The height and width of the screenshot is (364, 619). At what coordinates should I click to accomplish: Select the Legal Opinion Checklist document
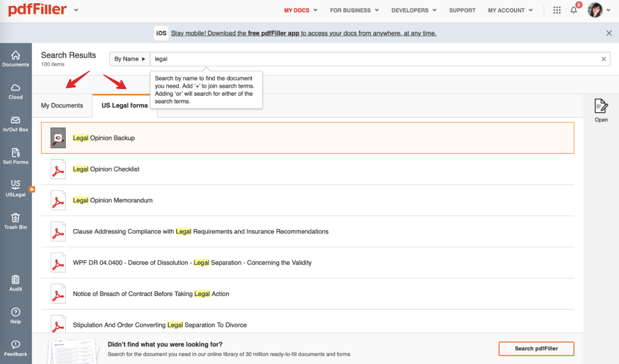click(x=106, y=169)
